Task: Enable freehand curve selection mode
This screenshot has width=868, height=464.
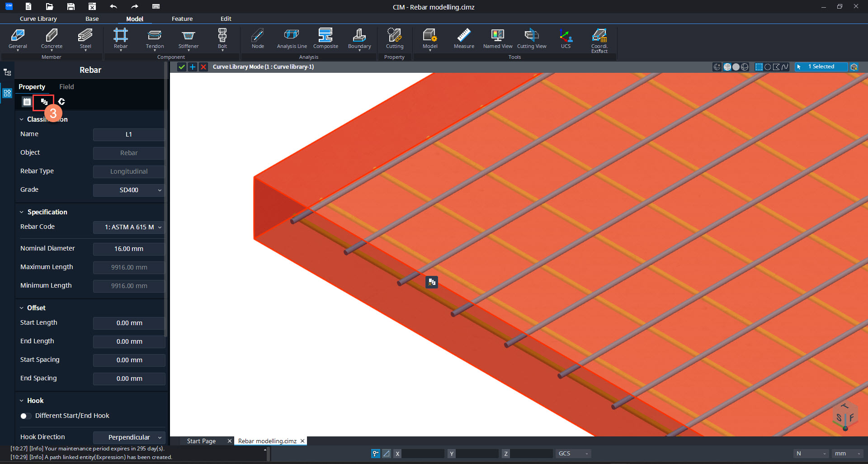Action: click(785, 67)
